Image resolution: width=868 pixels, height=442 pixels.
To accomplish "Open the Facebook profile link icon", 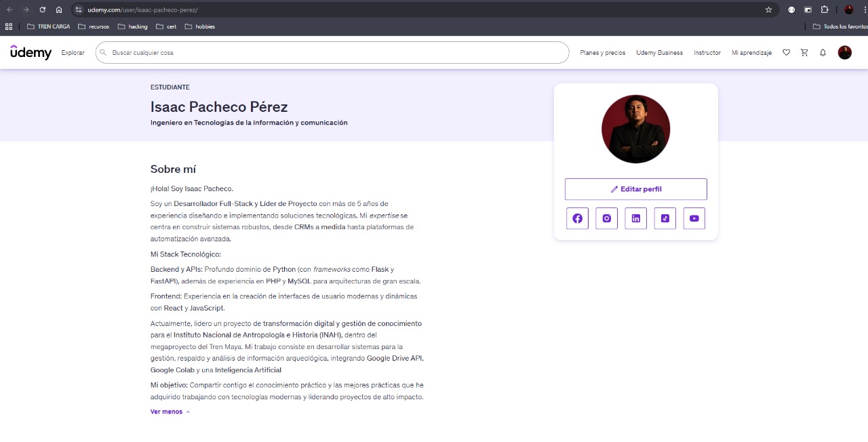I will pyautogui.click(x=577, y=218).
